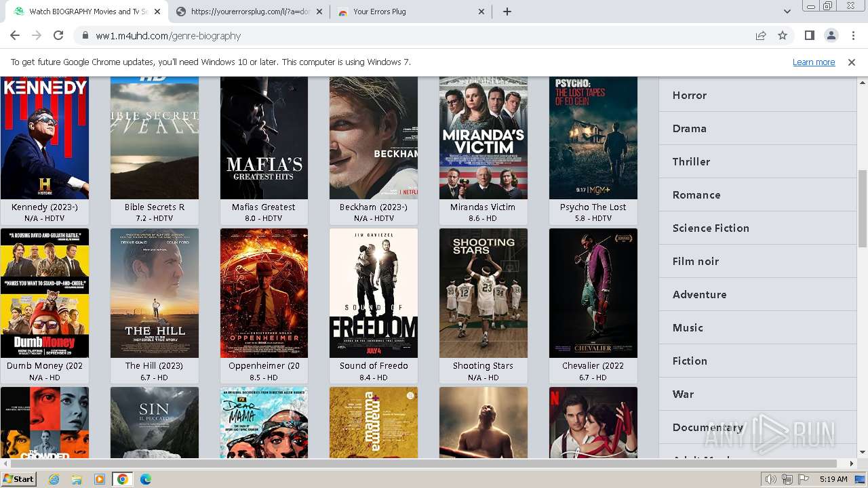The width and height of the screenshot is (868, 488).
Task: Open the Chrome profile avatar
Action: (831, 35)
